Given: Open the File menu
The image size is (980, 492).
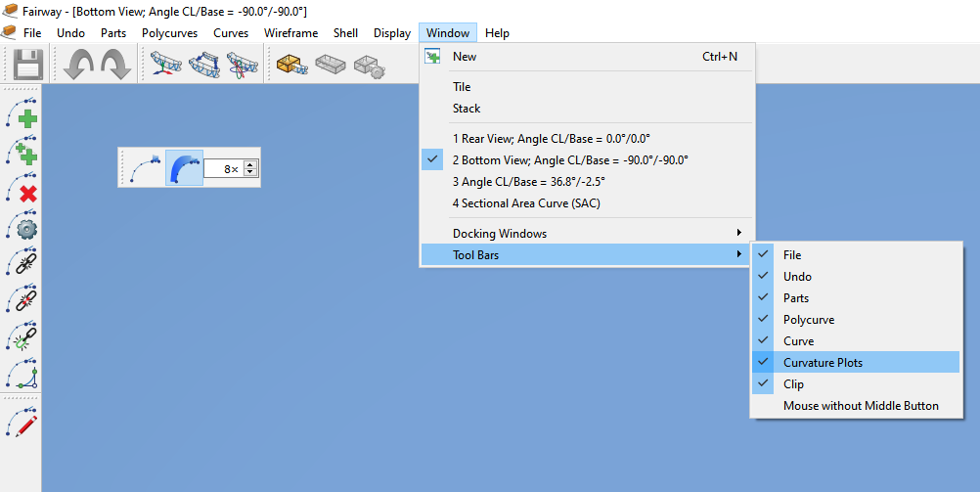Looking at the screenshot, I should pyautogui.click(x=32, y=33).
